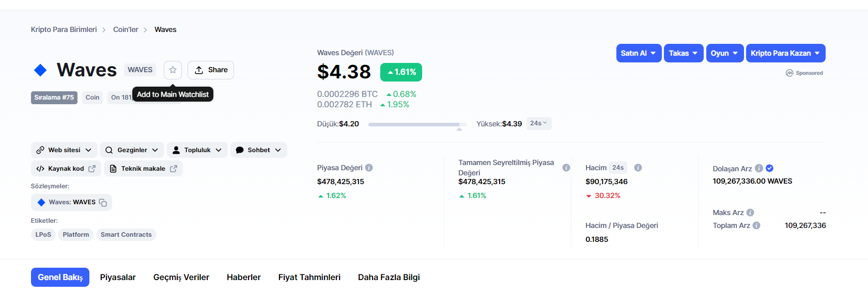Click info icon next to Piyasa Değeri
The height and width of the screenshot is (294, 868).
tap(369, 168)
